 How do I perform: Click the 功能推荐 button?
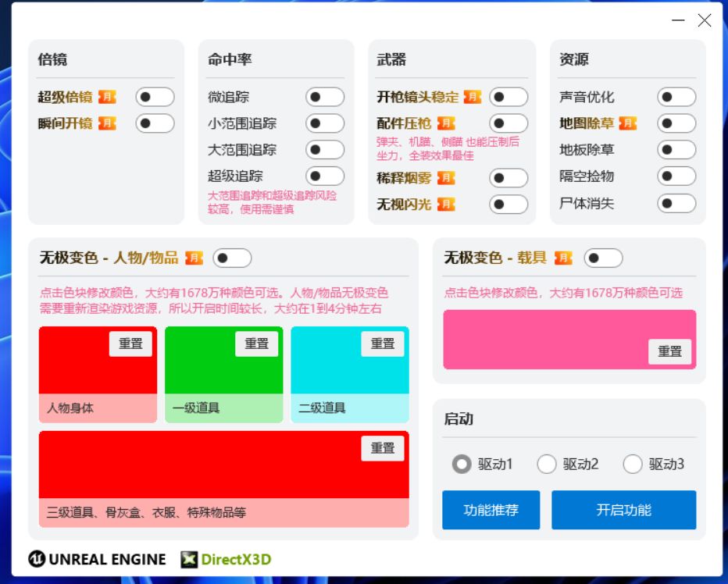pyautogui.click(x=491, y=510)
